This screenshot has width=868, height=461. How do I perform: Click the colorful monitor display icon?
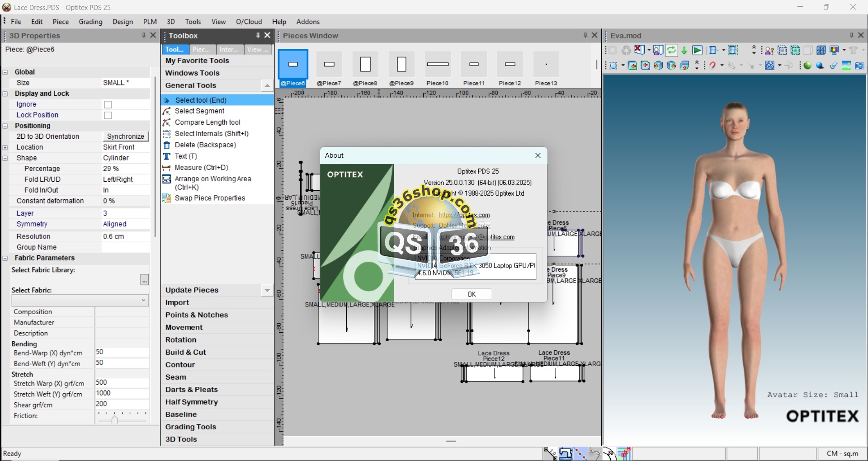tap(834, 50)
